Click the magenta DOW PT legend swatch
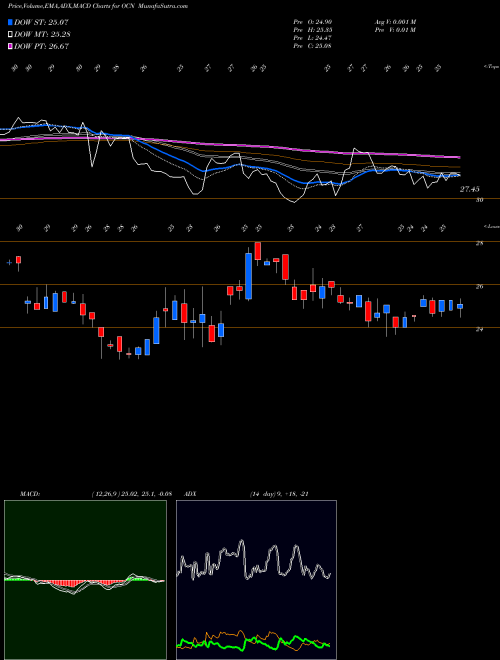Screen dimensions: 500x660 click(10, 46)
